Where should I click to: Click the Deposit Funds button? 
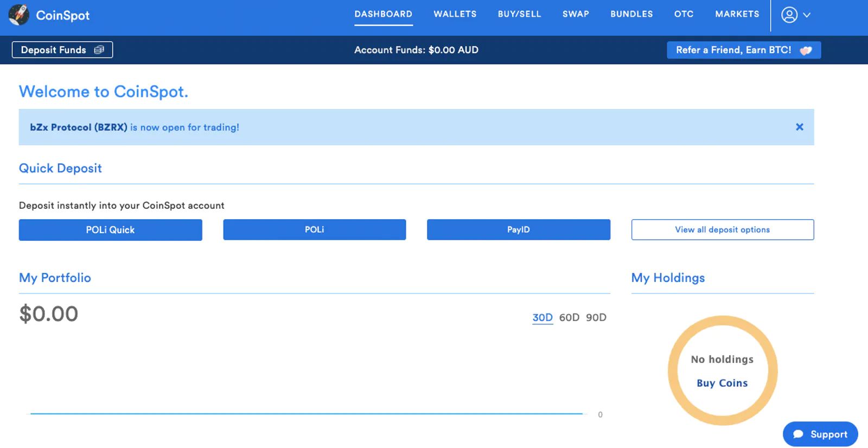[62, 50]
